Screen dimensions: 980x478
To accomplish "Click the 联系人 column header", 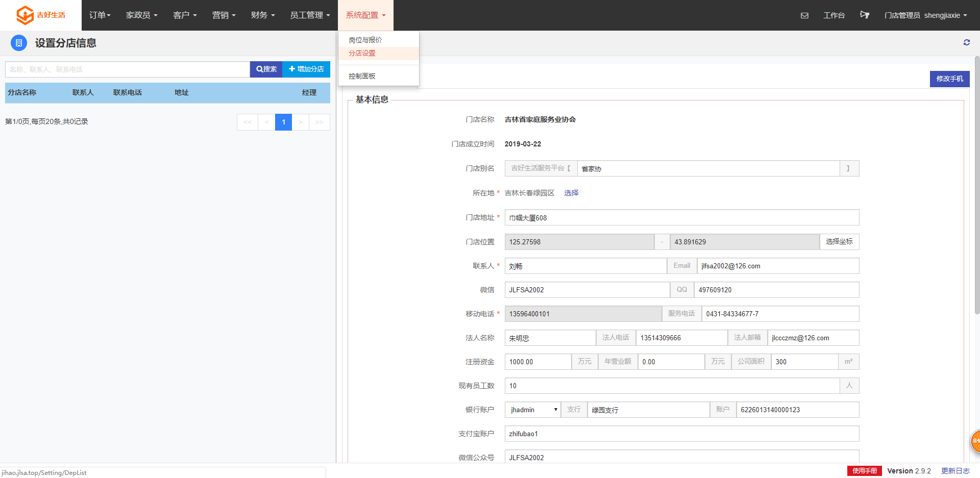I will pos(83,92).
